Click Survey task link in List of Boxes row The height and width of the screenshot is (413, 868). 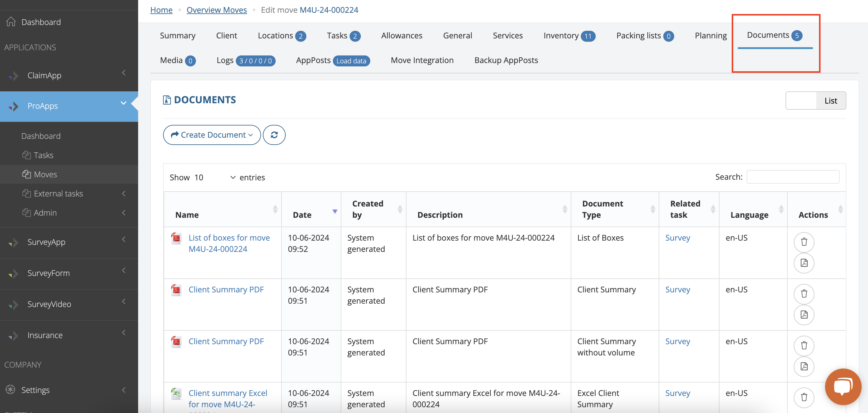678,238
